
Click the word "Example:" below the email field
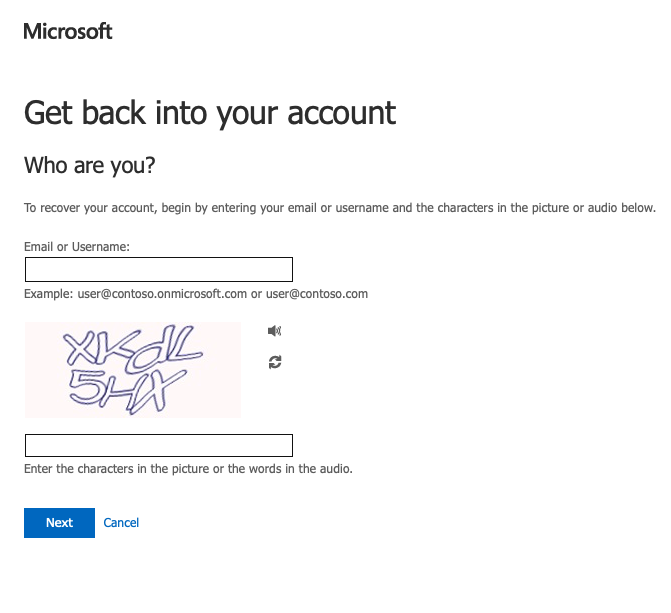click(x=49, y=294)
